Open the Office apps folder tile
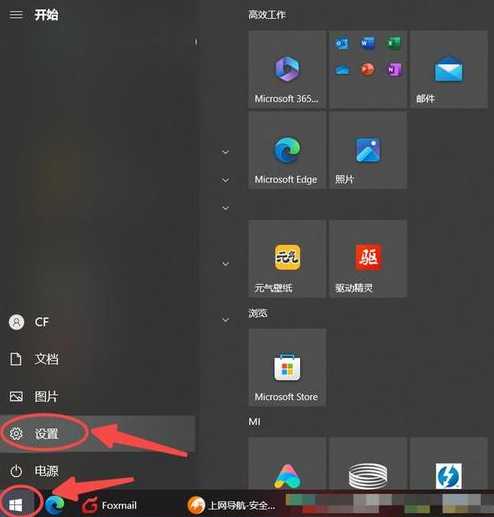Image resolution: width=494 pixels, height=517 pixels. click(368, 69)
